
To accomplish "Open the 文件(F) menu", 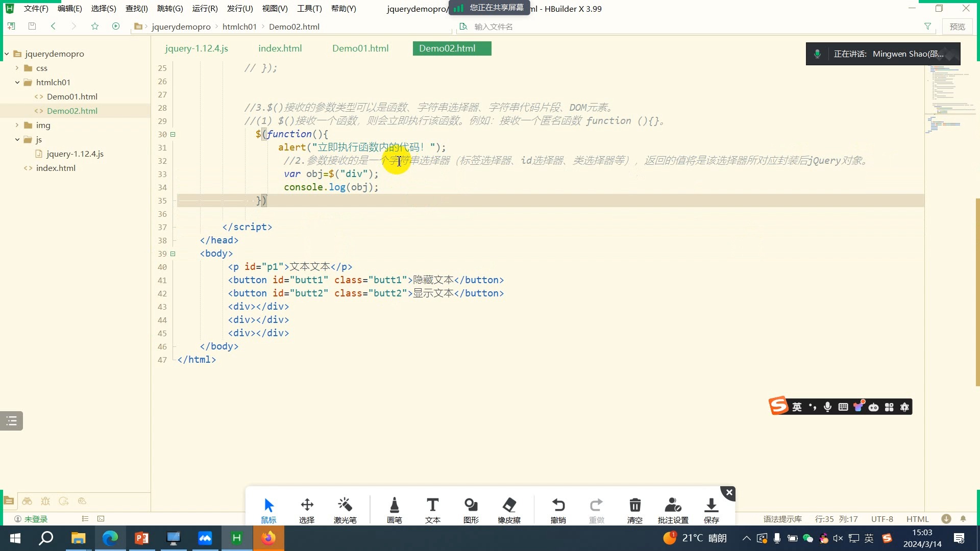I will coord(36,9).
